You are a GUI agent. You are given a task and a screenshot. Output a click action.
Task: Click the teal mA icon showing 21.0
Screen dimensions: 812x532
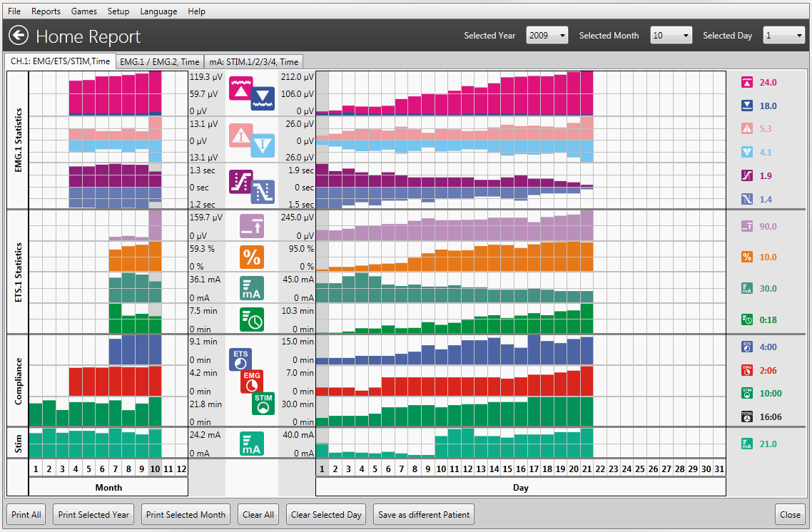pyautogui.click(x=748, y=444)
